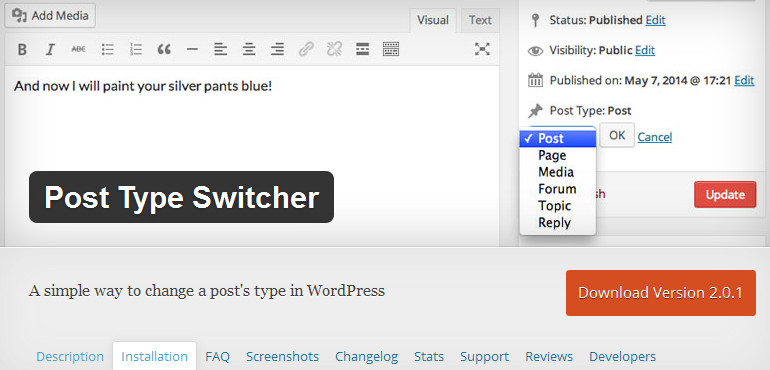
Task: Insert or edit a link
Action: tap(306, 49)
